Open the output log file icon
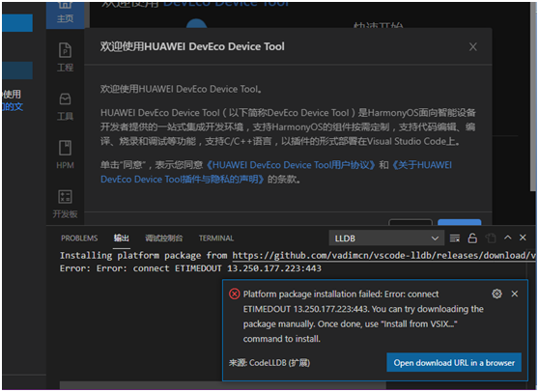 [x=491, y=238]
